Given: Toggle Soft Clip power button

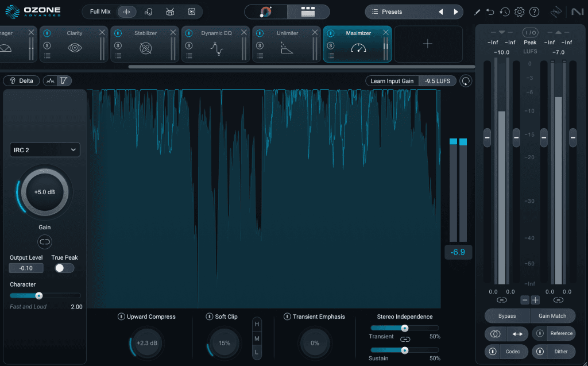Looking at the screenshot, I should coord(209,317).
